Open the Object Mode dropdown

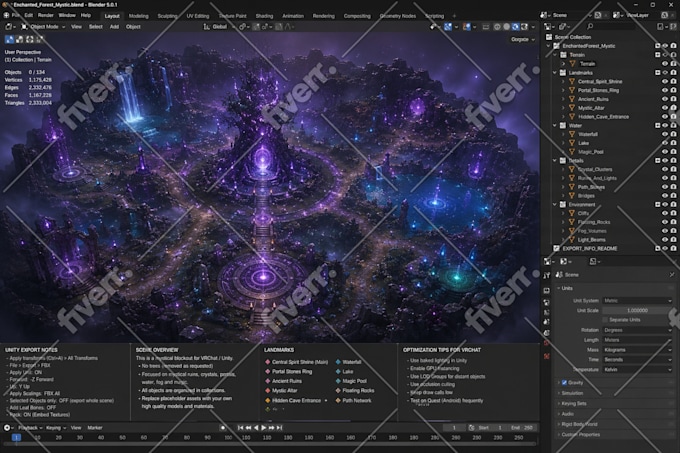point(43,27)
